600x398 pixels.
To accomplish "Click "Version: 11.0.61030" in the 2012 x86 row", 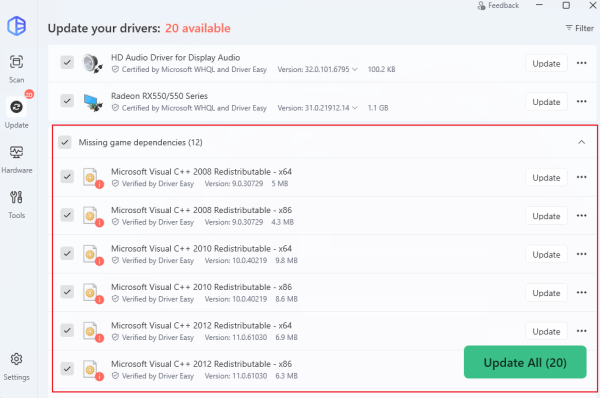I will 236,376.
